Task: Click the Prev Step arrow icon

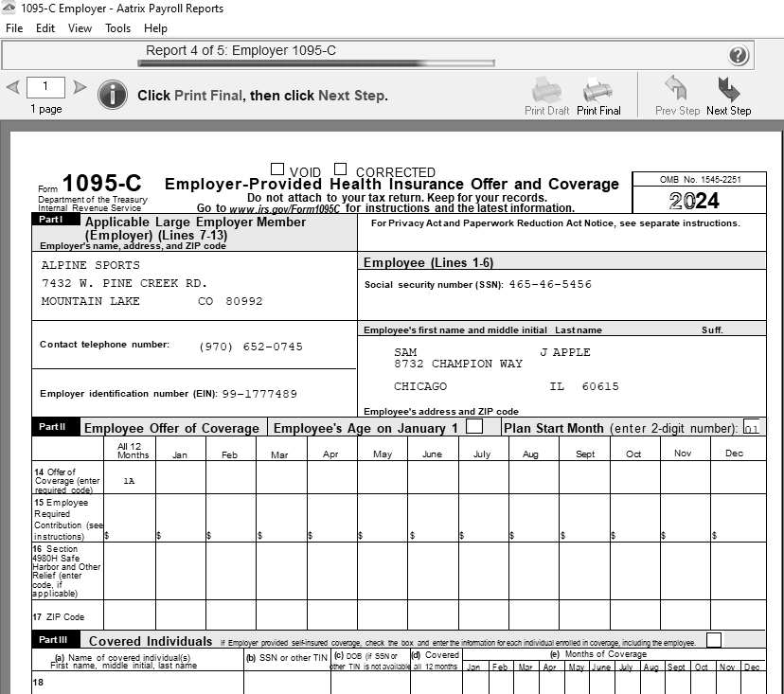Action: [x=676, y=88]
